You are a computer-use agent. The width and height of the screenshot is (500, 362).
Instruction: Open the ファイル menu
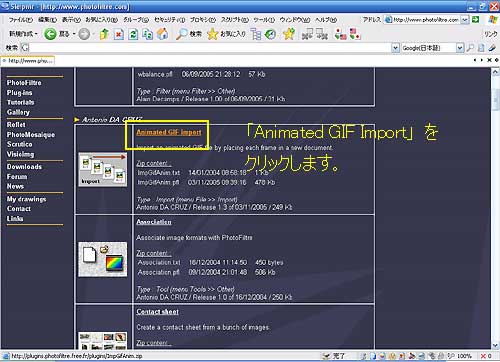point(20,20)
